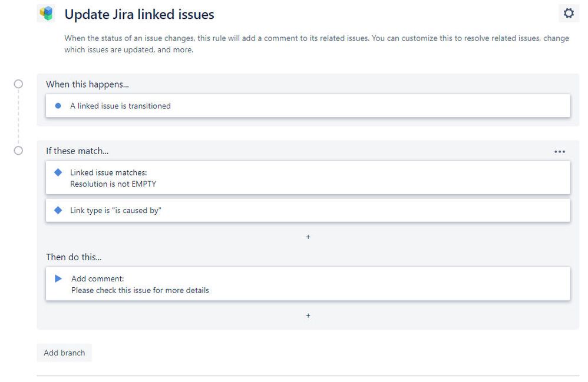Click 'Please check this issue for more details' text
Image resolution: width=588 pixels, height=382 pixels.
140,290
